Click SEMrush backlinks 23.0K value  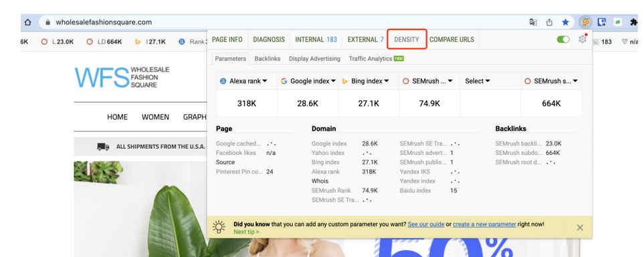pyautogui.click(x=554, y=144)
